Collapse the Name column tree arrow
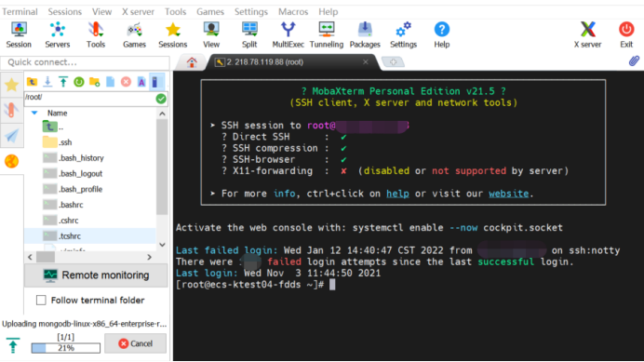 (34, 113)
